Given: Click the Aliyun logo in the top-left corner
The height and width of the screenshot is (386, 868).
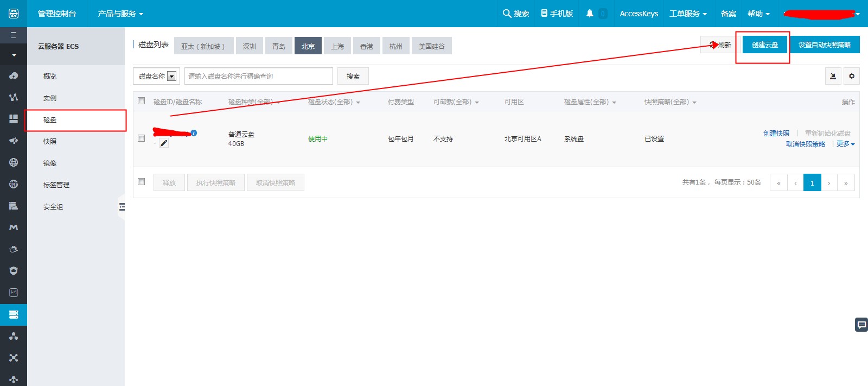Looking at the screenshot, I should [14, 14].
